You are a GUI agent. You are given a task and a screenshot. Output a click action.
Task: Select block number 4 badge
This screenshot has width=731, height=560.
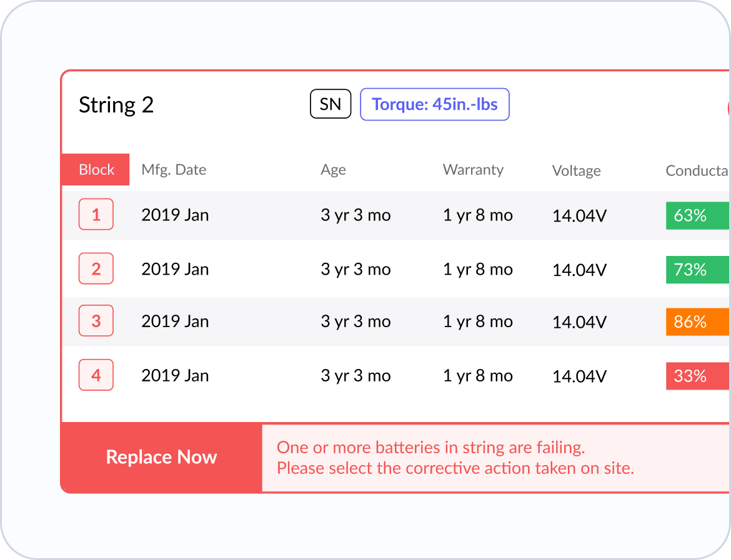pos(96,375)
